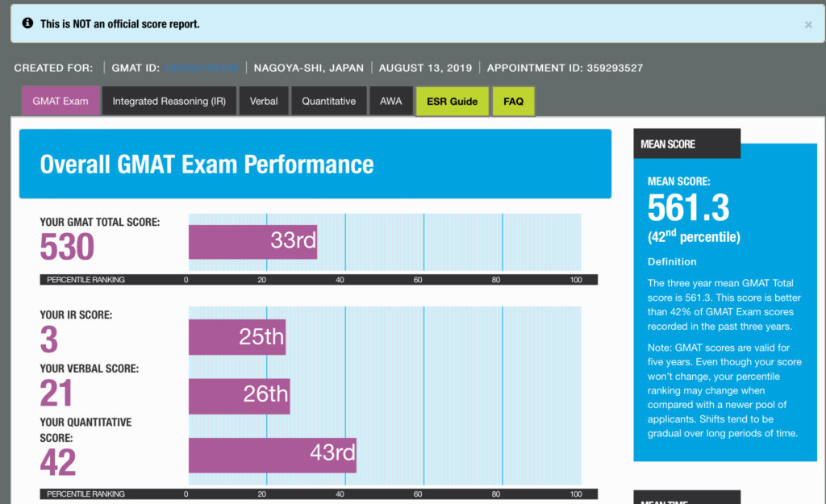
Task: Open the Verbal section tab
Action: coord(264,101)
